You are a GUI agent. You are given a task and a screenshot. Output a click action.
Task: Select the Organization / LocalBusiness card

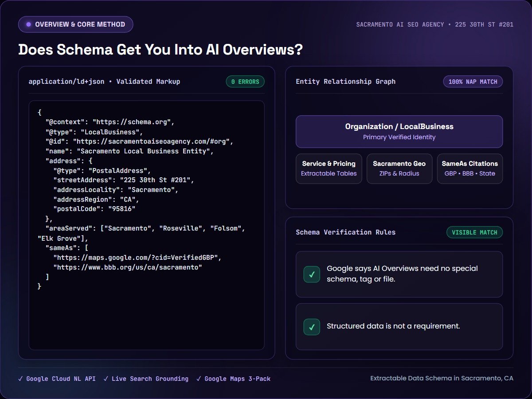[x=399, y=132]
